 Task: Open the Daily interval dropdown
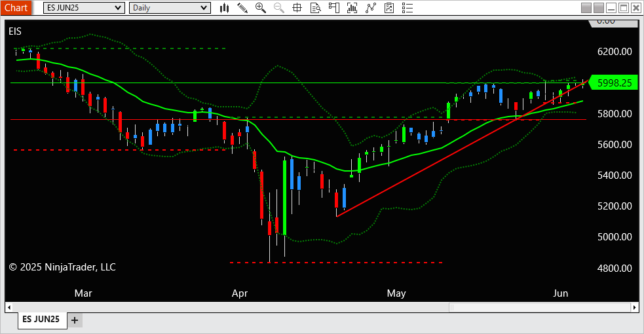coord(170,8)
